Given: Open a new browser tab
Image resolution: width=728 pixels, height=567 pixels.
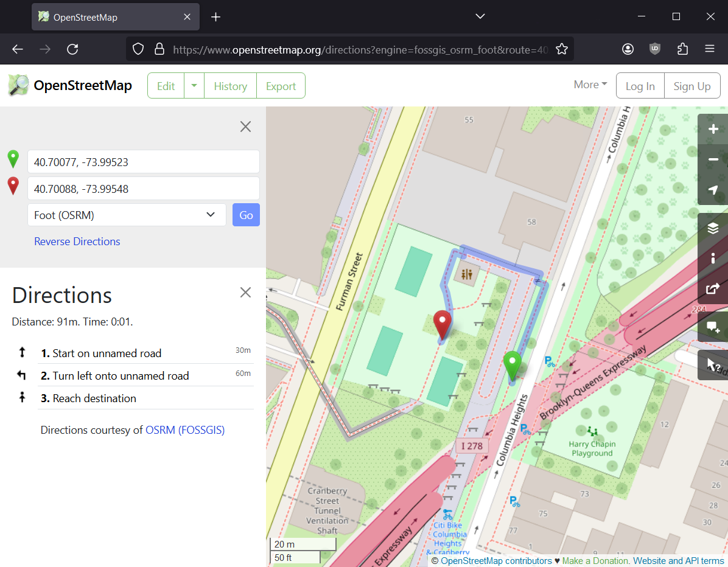Looking at the screenshot, I should click(x=215, y=17).
